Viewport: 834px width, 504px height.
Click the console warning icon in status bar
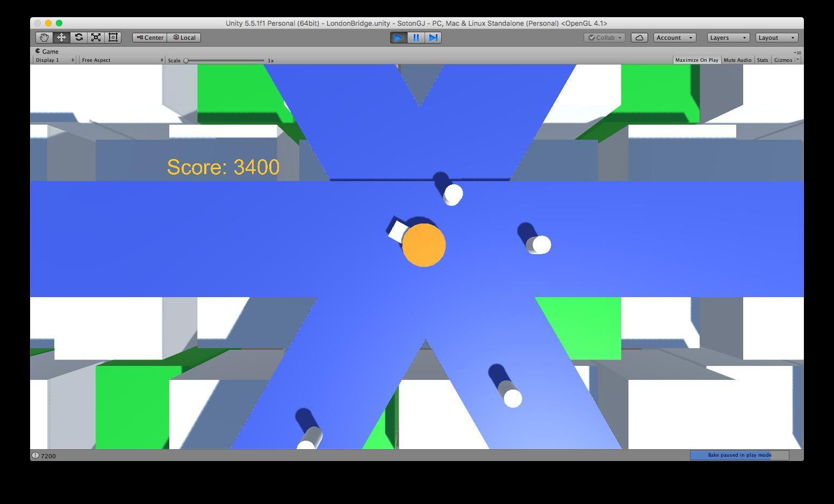[35, 456]
